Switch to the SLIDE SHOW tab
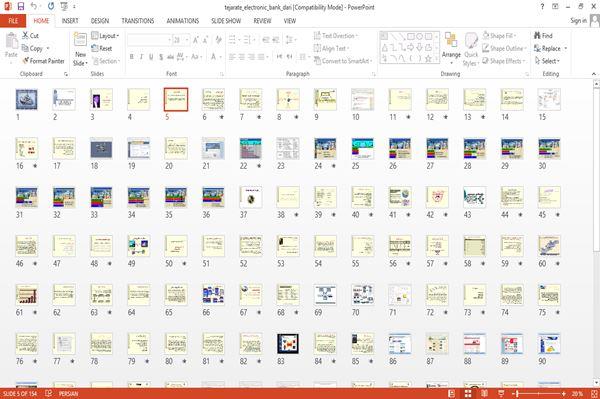The width and height of the screenshot is (600, 399). tap(226, 21)
